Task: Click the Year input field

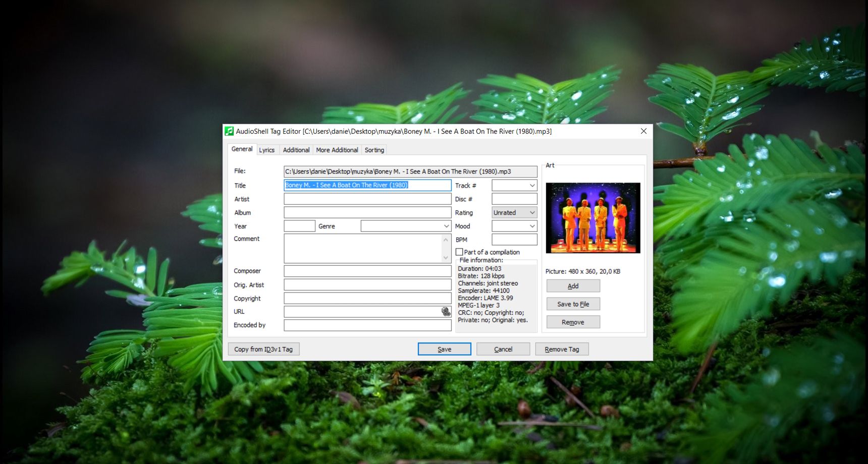Action: pos(300,226)
